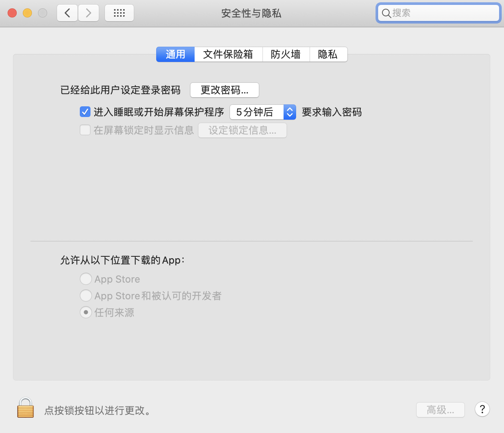Switch to the 通用 tab
Image resolution: width=504 pixels, height=433 pixels.
(175, 54)
